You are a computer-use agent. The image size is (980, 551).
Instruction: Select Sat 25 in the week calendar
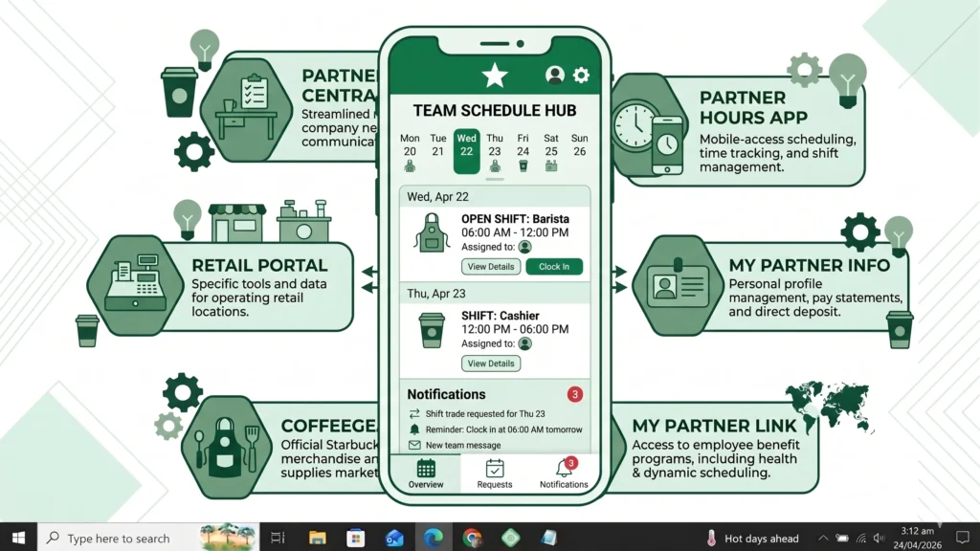tap(550, 152)
